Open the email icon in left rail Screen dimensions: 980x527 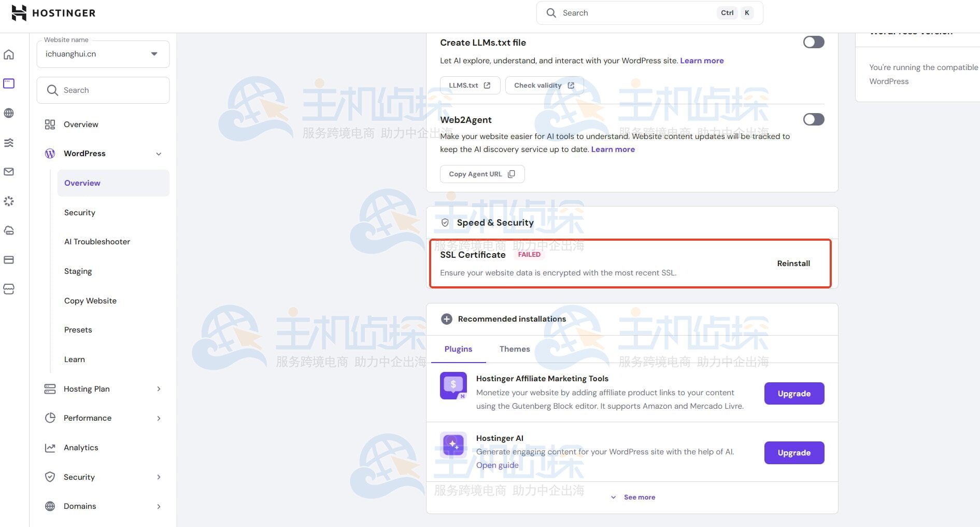(9, 172)
